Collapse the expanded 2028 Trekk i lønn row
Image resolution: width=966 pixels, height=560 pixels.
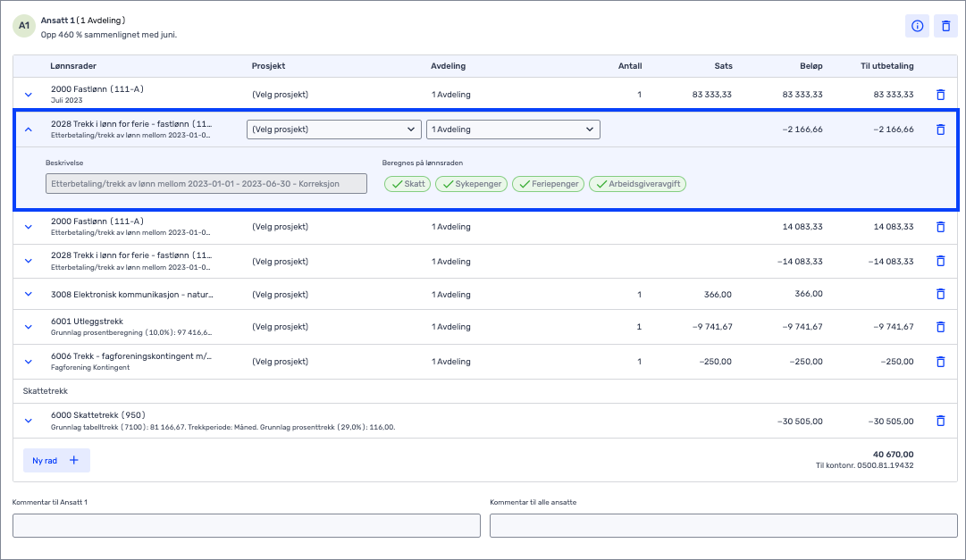pos(29,130)
